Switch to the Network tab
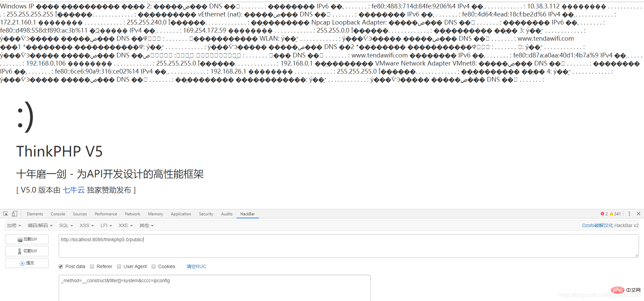644x301 pixels. click(132, 214)
